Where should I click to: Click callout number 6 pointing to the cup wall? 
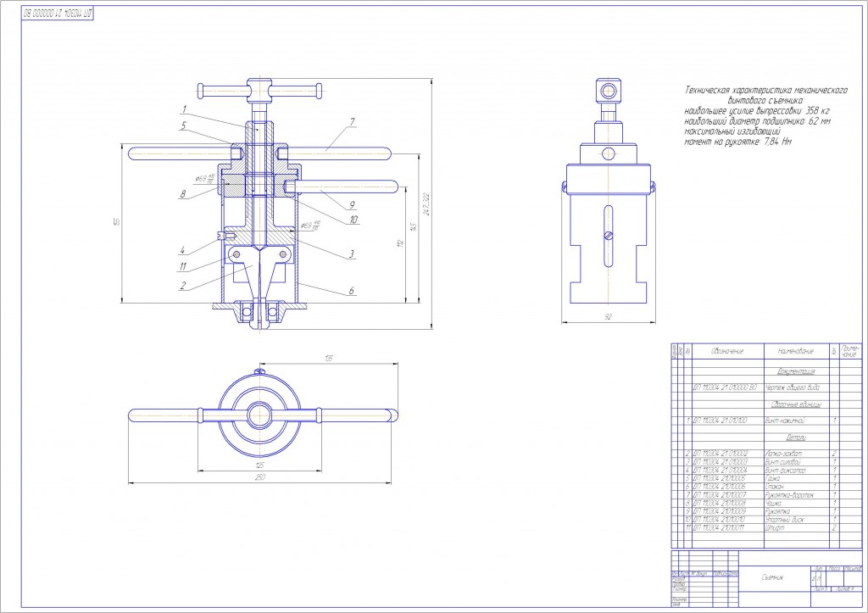coord(352,290)
